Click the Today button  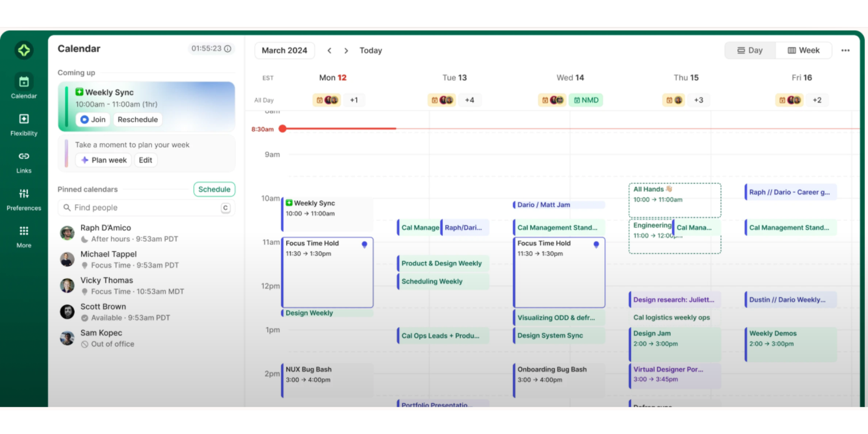(x=371, y=50)
